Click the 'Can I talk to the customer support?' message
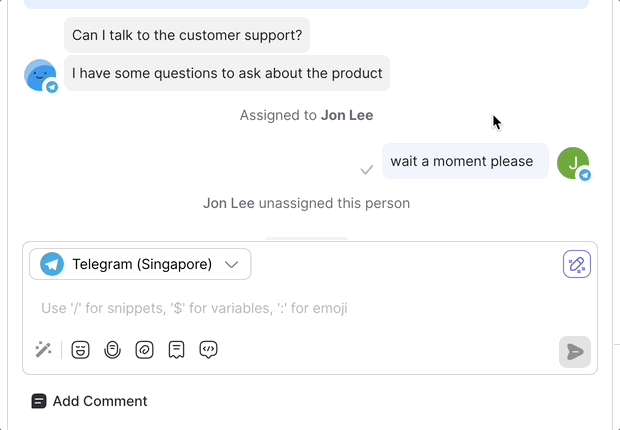The width and height of the screenshot is (620, 430). tap(187, 35)
